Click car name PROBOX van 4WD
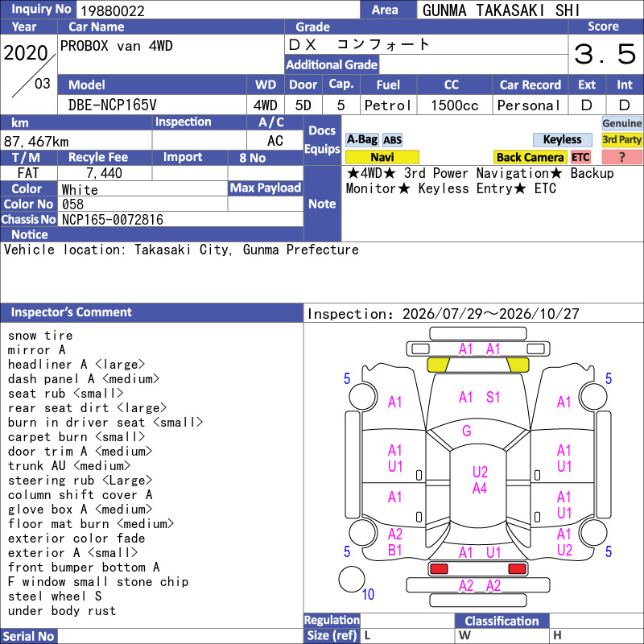Image resolution: width=644 pixels, height=644 pixels. (x=116, y=46)
